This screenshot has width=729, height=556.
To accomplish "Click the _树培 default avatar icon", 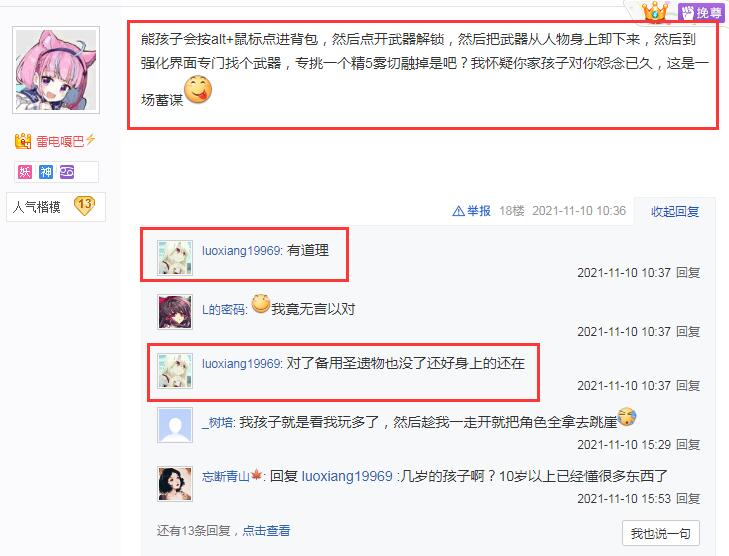I will (x=175, y=425).
